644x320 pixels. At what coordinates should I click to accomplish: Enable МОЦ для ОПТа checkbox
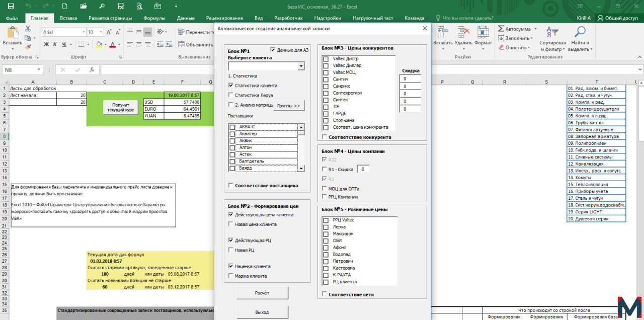click(325, 189)
